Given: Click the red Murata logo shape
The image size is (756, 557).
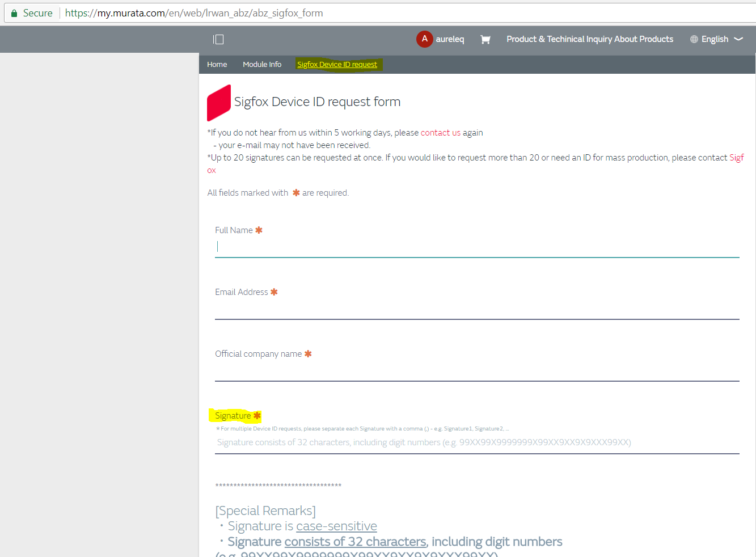Looking at the screenshot, I should click(x=219, y=103).
